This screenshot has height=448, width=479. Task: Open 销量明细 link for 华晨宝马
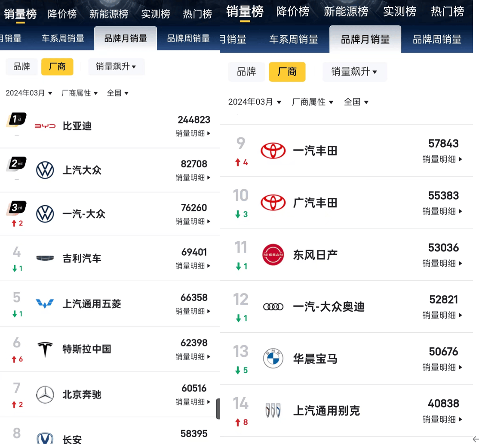point(442,367)
